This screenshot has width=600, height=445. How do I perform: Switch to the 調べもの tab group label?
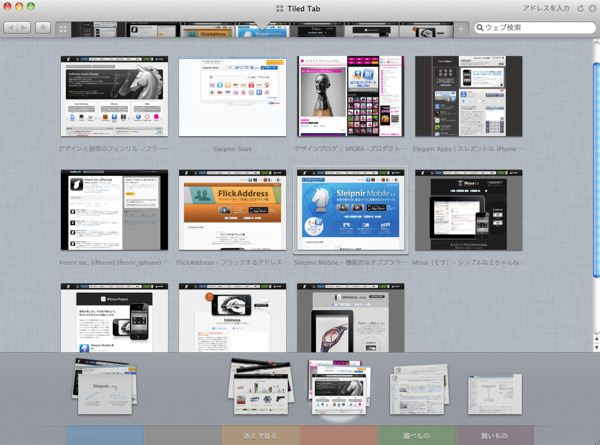[416, 437]
